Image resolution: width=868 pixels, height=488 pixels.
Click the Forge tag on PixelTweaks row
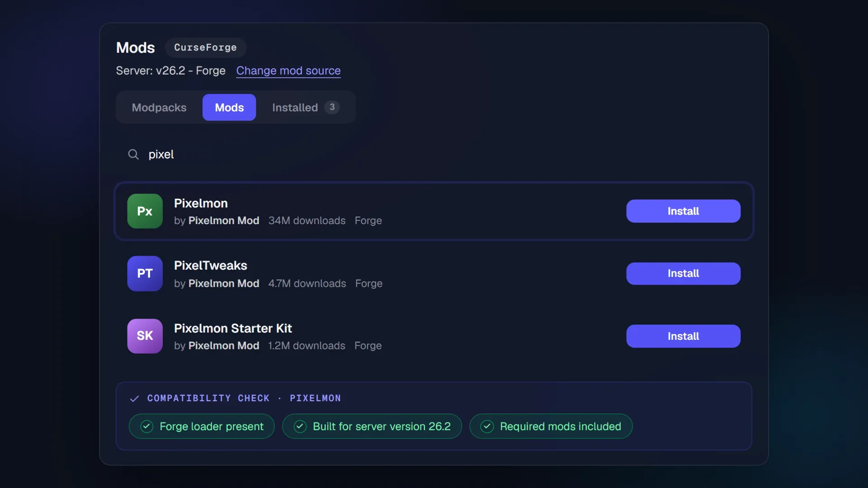(x=369, y=283)
